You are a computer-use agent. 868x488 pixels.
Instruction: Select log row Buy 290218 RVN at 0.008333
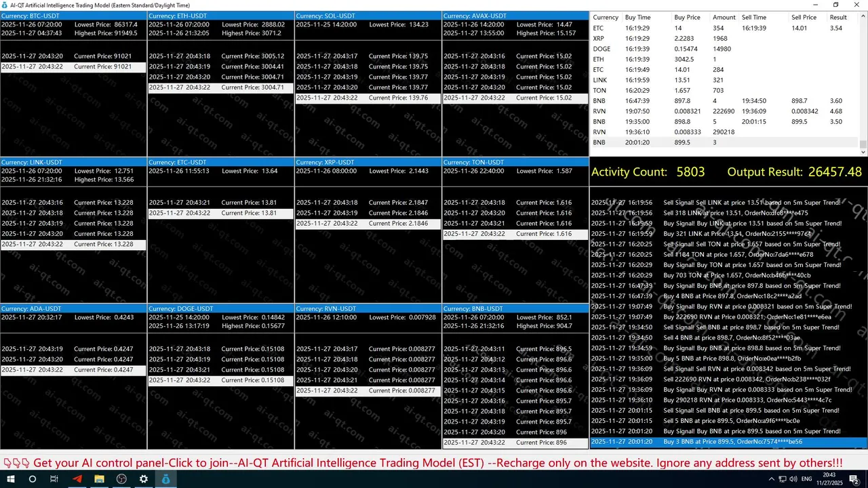729,400
